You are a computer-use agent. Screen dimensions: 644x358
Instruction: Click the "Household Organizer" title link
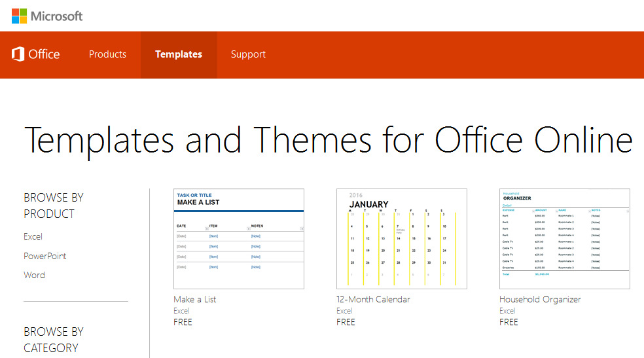point(540,299)
